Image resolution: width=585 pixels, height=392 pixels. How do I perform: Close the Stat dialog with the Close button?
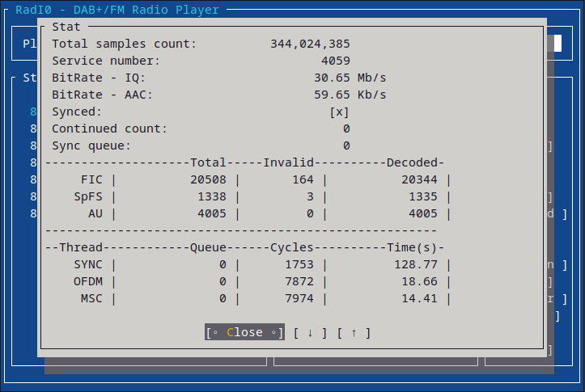tap(244, 332)
